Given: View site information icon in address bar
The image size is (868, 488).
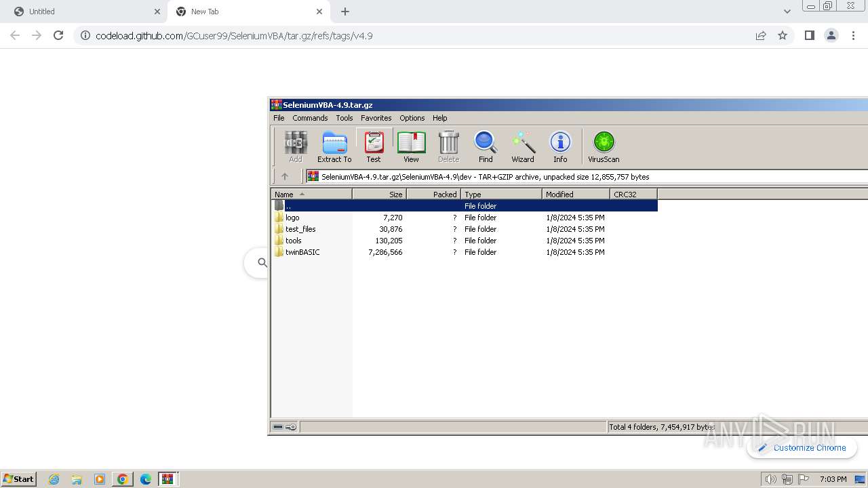Looking at the screenshot, I should 85,36.
